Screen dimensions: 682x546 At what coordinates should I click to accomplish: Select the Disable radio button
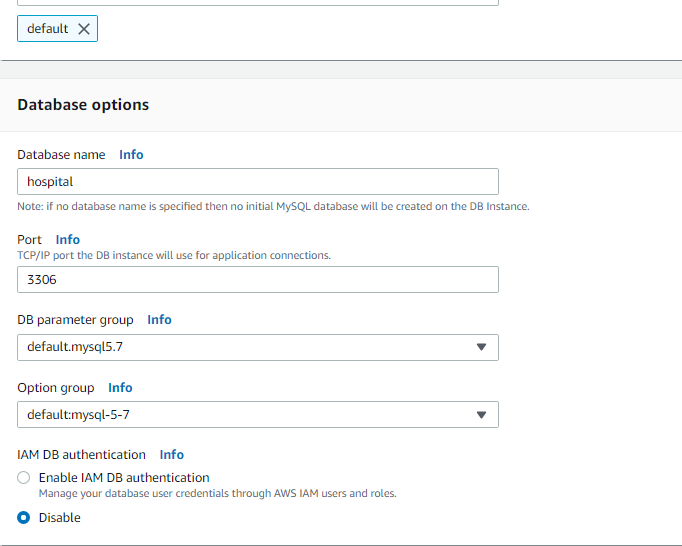coord(23,517)
